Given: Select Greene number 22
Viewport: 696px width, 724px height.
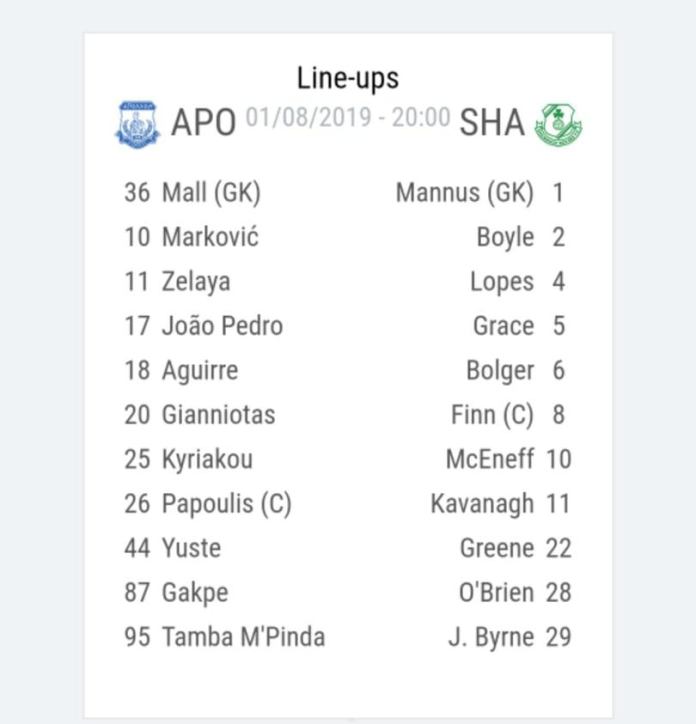Looking at the screenshot, I should (x=516, y=548).
